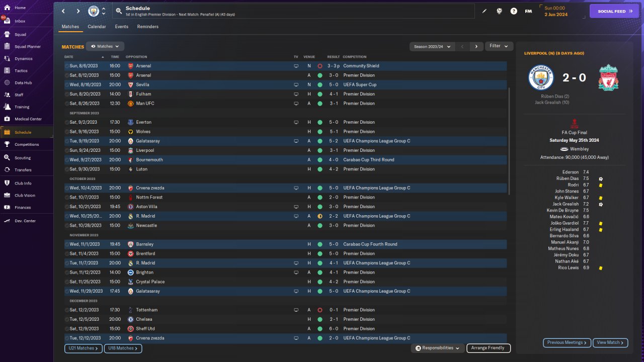The height and width of the screenshot is (362, 644).
Task: Open the Medical Center sidebar icon
Action: [7, 119]
